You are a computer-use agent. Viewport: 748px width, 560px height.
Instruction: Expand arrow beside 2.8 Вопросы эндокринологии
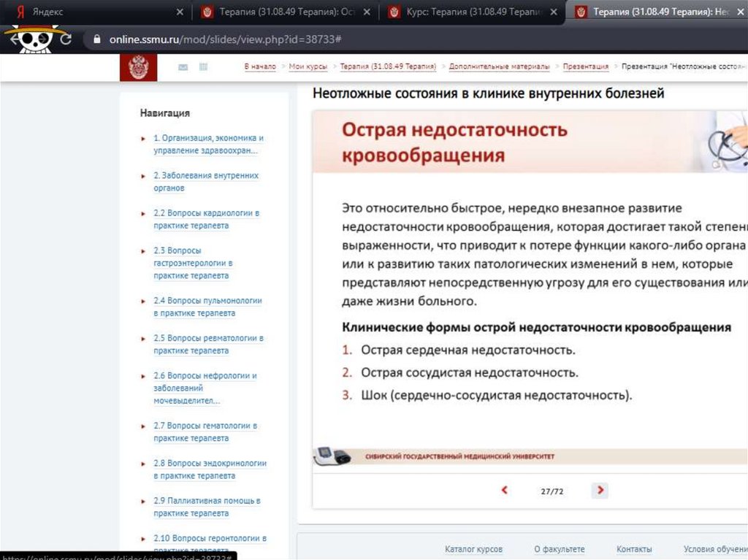coord(143,464)
